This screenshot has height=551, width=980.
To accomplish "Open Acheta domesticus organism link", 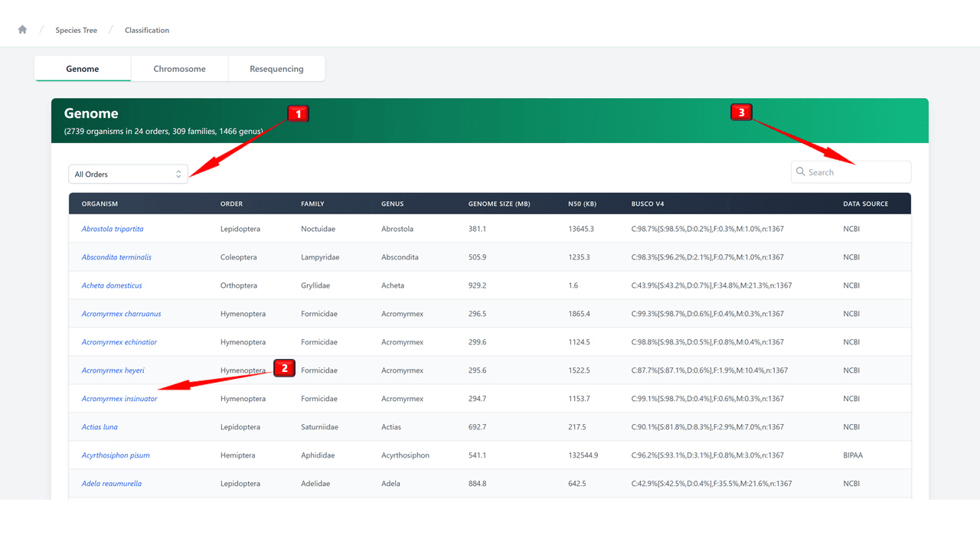I will (112, 285).
